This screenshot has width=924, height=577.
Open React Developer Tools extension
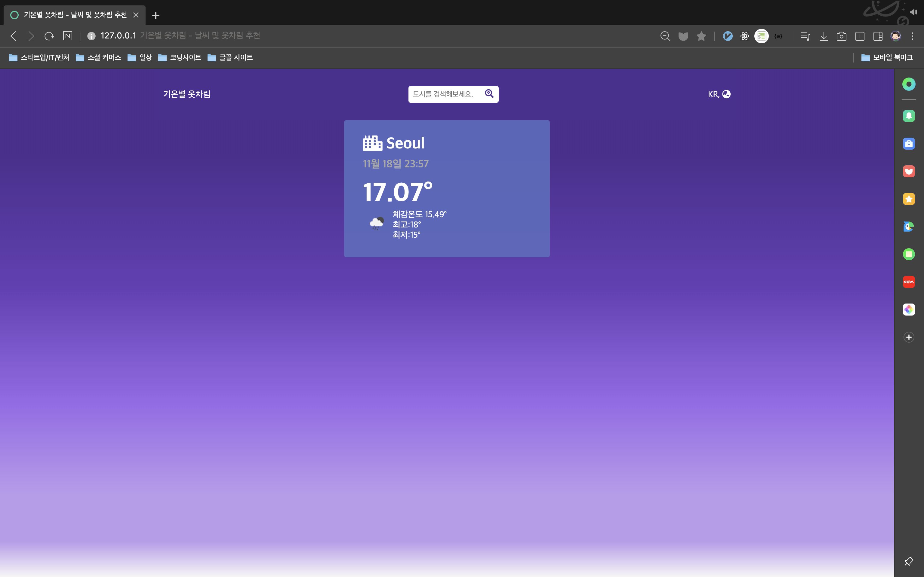(x=744, y=36)
